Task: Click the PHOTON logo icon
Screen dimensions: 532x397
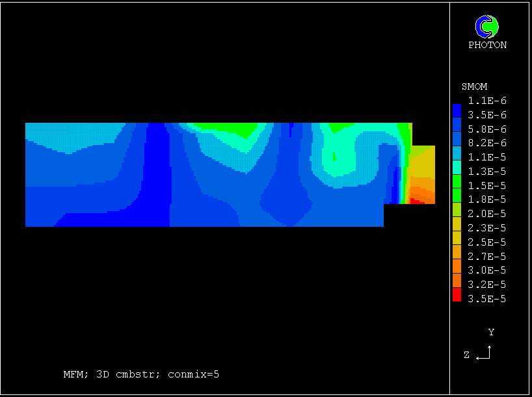Action: tap(486, 26)
